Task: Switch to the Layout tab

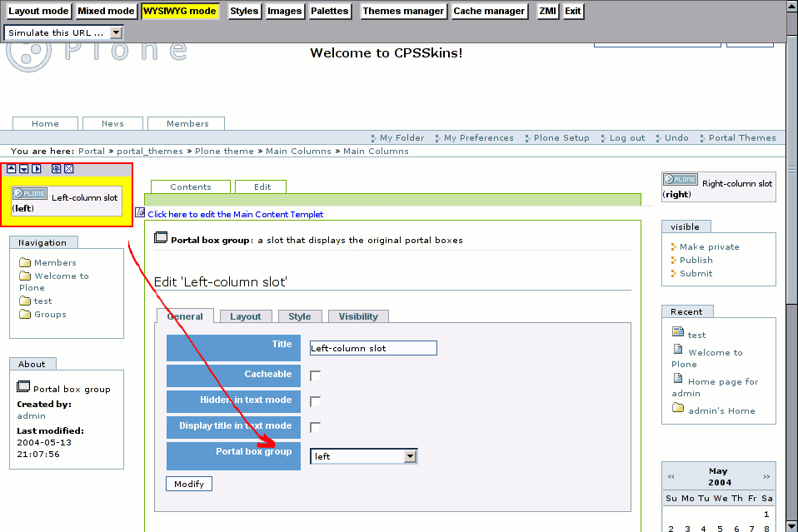Action: 246,316
